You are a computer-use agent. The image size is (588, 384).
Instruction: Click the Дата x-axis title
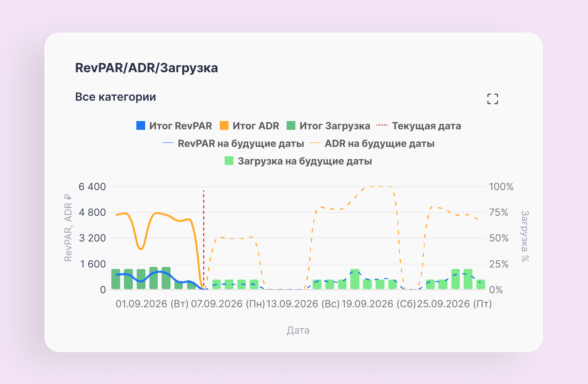click(x=298, y=330)
